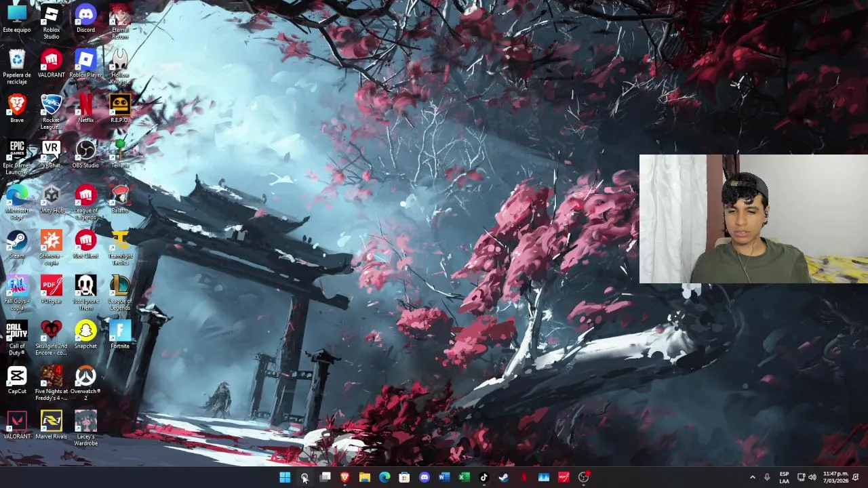The height and width of the screenshot is (488, 868).
Task: Select the Roblox Player desktop shortcut
Action: coord(85,64)
